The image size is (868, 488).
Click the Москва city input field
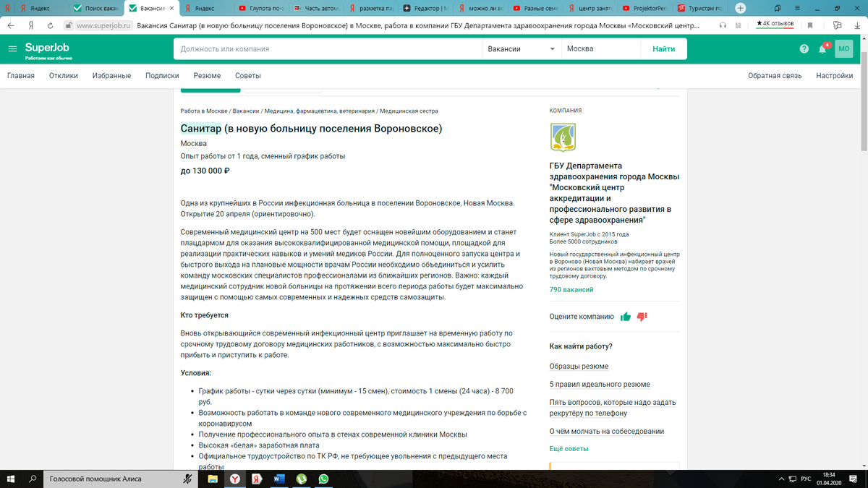coord(601,49)
